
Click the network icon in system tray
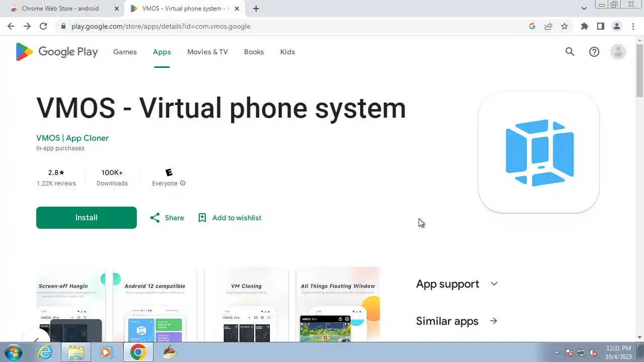[x=581, y=352]
